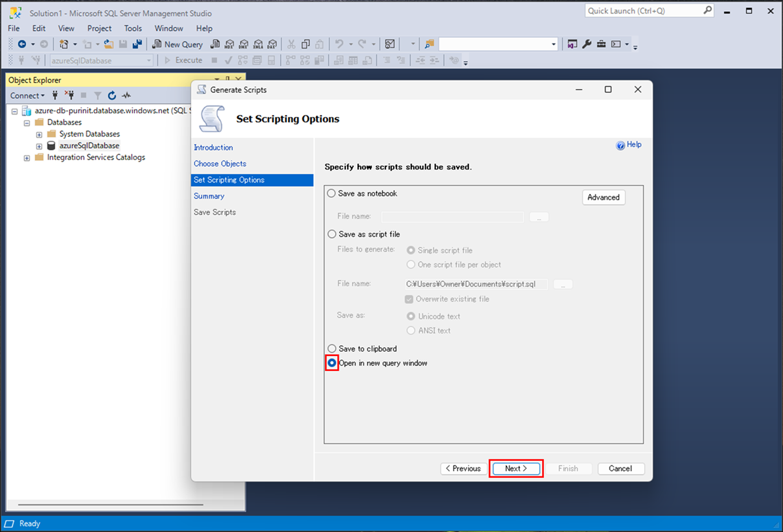Expand the Integration Services Catalogs node
The width and height of the screenshot is (783, 532).
coord(27,158)
